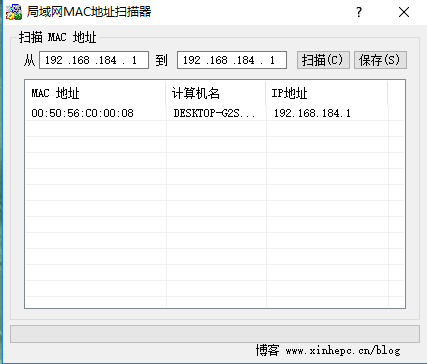Click the computer name DESKTOP-G2S... cell
This screenshot has height=364, width=427.
215,113
